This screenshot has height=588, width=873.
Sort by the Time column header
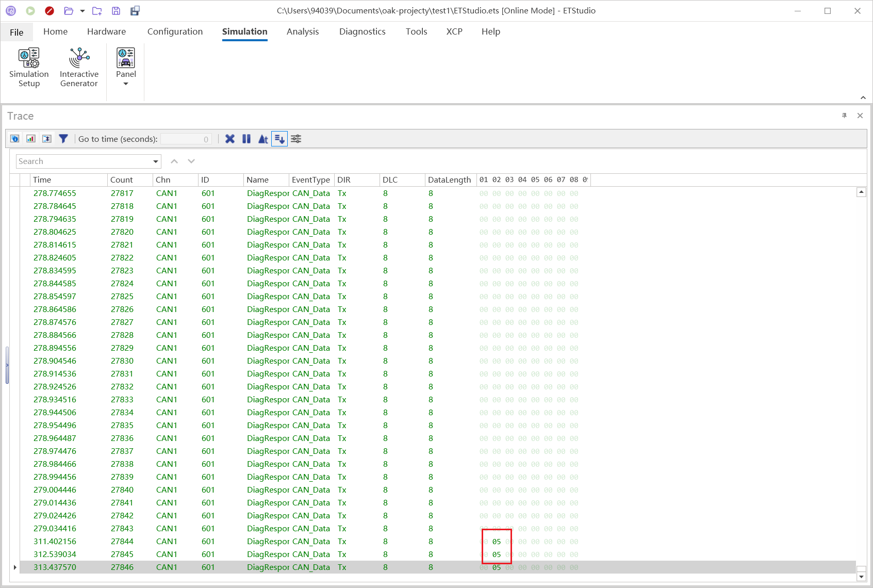click(68, 180)
